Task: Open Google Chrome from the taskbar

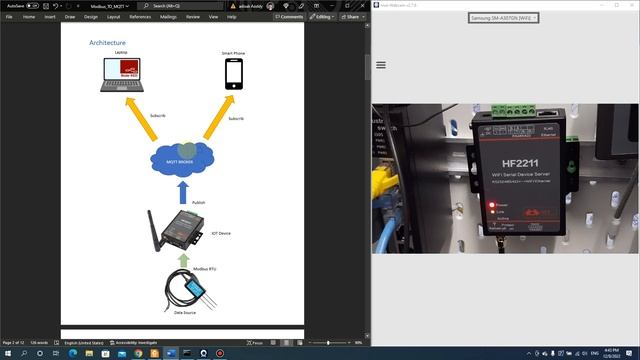Action: (x=138, y=353)
